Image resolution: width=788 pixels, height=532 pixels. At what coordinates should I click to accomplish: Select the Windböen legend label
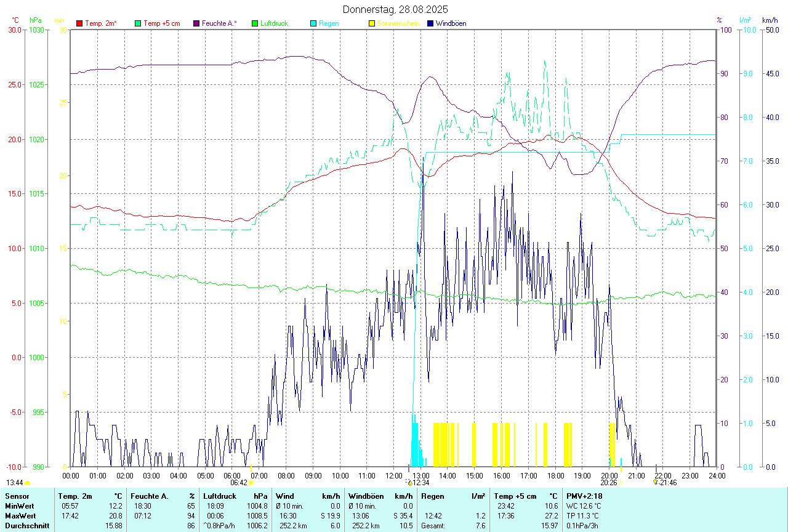[451, 23]
